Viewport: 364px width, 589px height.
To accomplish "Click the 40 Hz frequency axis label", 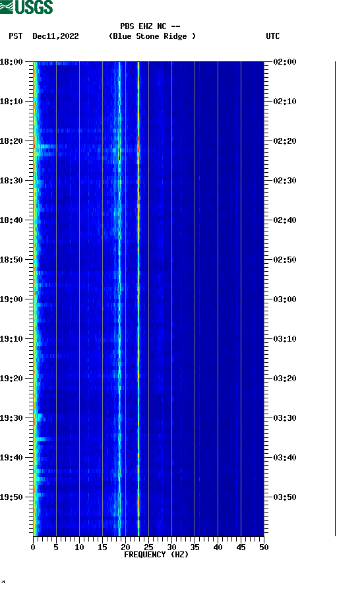I will pyautogui.click(x=218, y=547).
